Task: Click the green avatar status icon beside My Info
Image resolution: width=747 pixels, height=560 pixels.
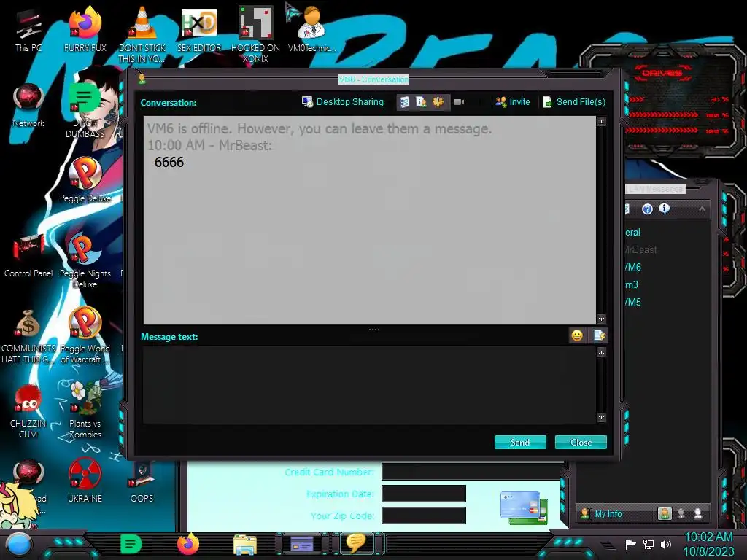Action: [x=664, y=513]
